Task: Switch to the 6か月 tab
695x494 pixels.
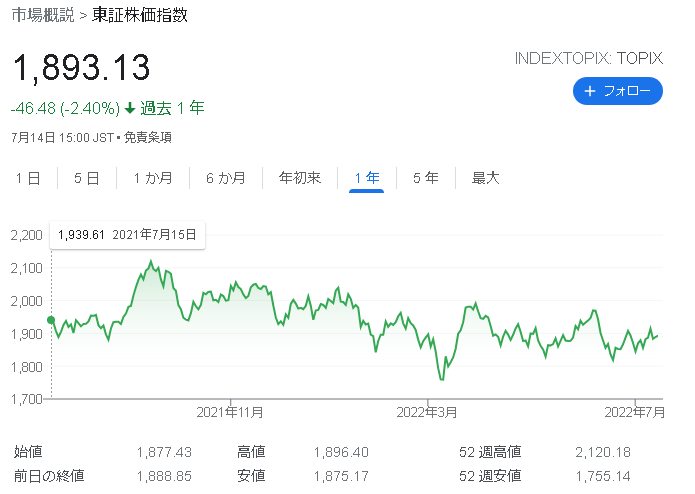Action: point(226,178)
